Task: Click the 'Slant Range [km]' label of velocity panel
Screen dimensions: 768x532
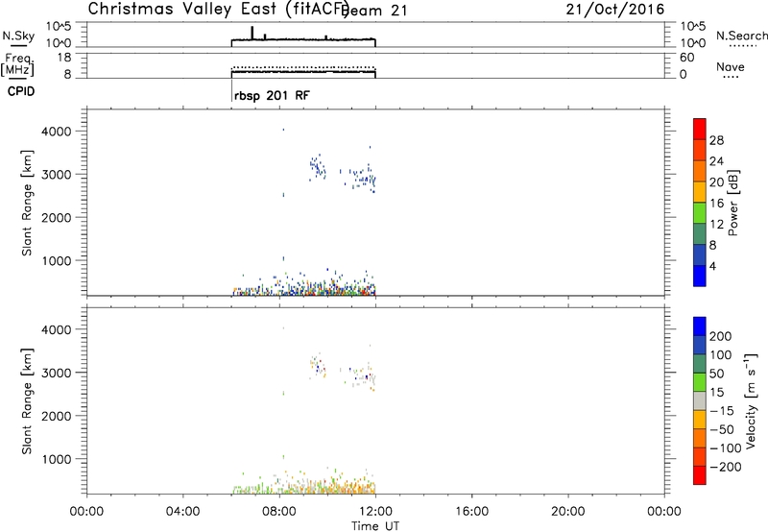Action: [x=27, y=401]
